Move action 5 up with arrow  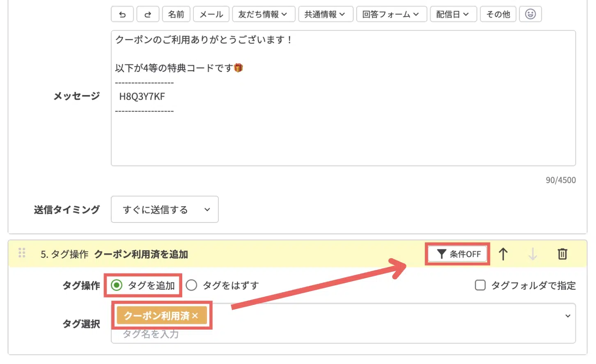coord(503,254)
